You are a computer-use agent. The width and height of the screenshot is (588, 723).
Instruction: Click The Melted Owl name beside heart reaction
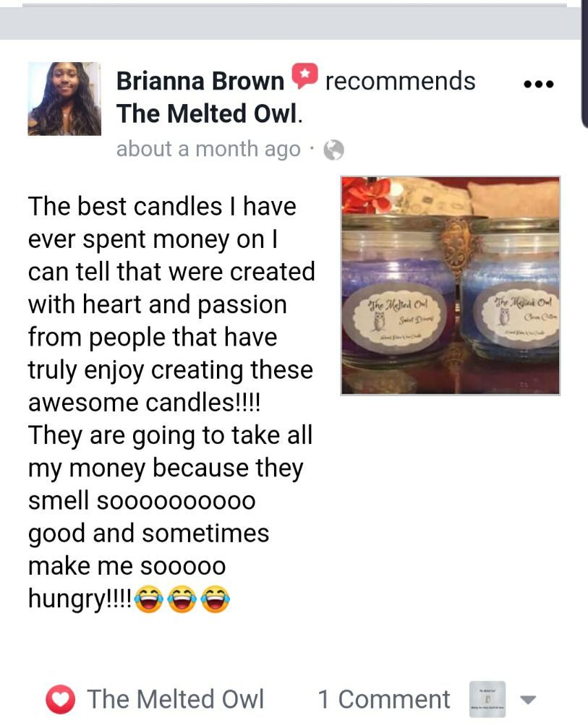tap(176, 699)
